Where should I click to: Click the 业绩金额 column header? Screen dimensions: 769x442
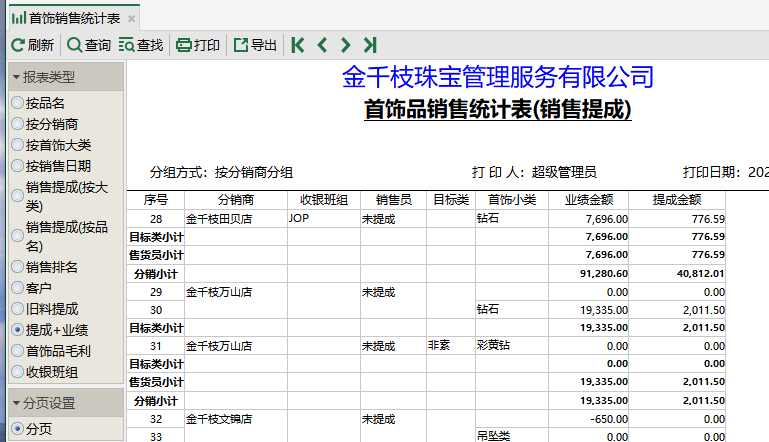pos(588,200)
